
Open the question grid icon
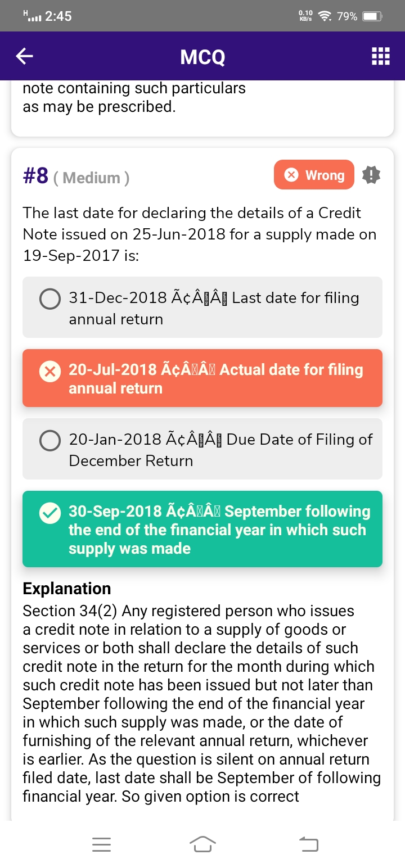pyautogui.click(x=381, y=56)
